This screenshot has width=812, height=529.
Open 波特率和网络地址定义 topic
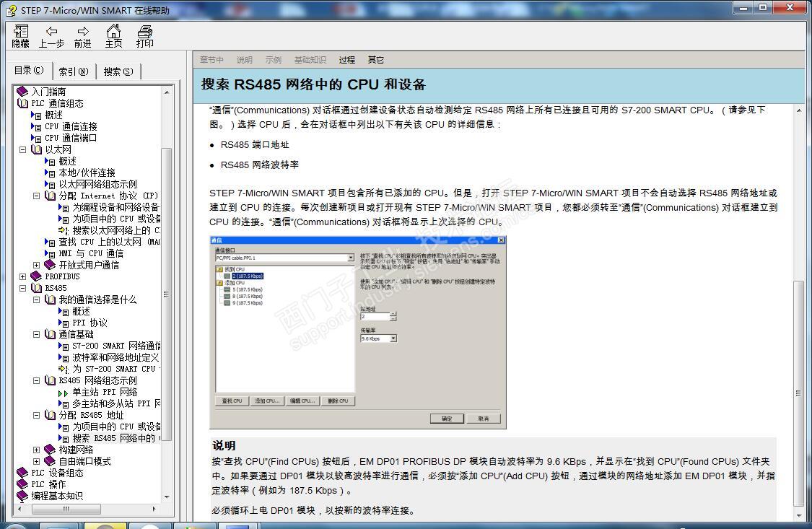pyautogui.click(x=115, y=358)
